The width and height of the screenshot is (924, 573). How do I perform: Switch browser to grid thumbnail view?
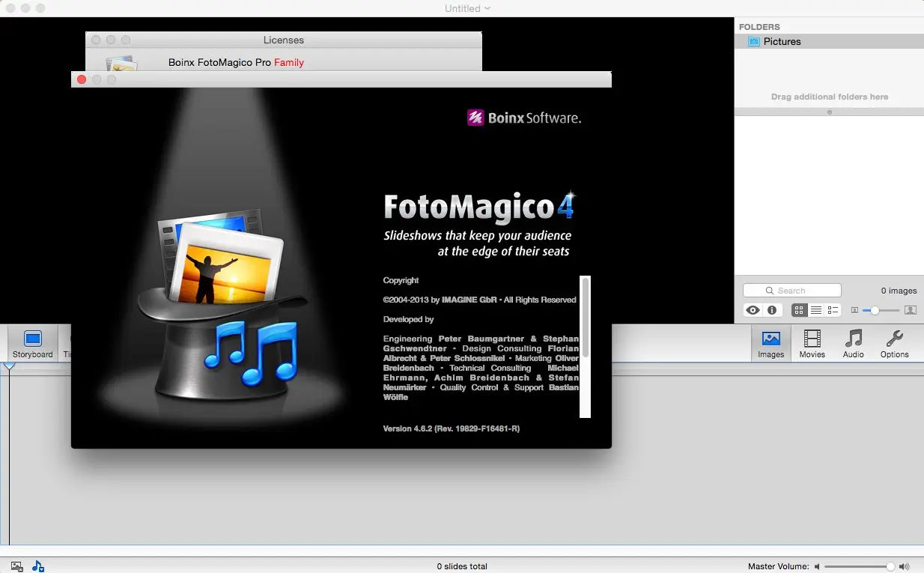(799, 310)
